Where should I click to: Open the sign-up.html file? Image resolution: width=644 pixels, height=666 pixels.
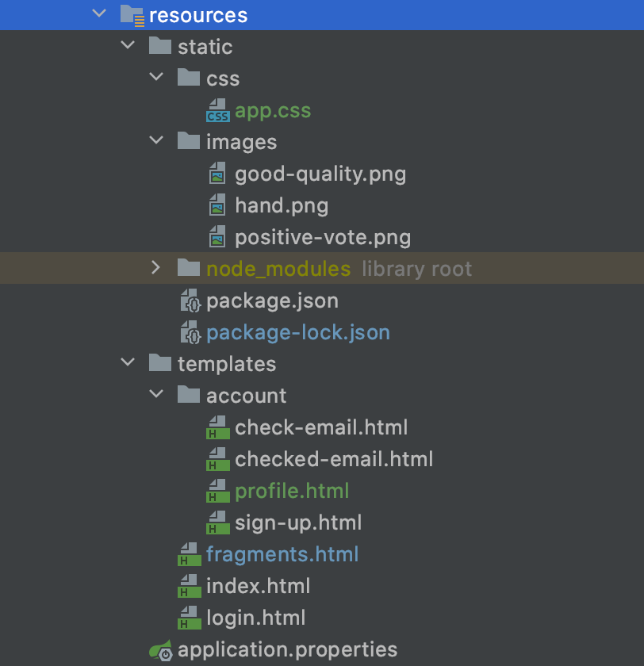point(298,522)
